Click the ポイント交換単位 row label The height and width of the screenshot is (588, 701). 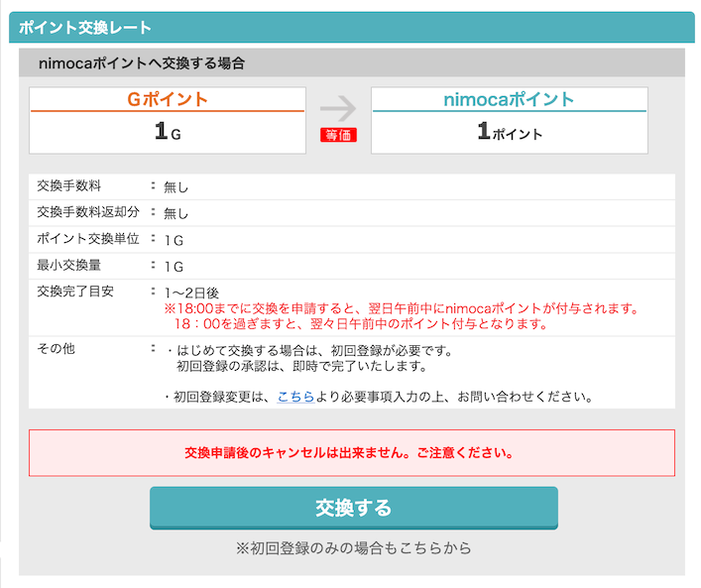point(88,239)
